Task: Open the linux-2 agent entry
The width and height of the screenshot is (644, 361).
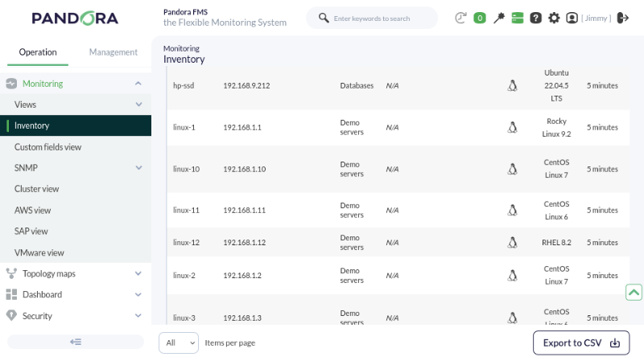Action: pyautogui.click(x=184, y=275)
